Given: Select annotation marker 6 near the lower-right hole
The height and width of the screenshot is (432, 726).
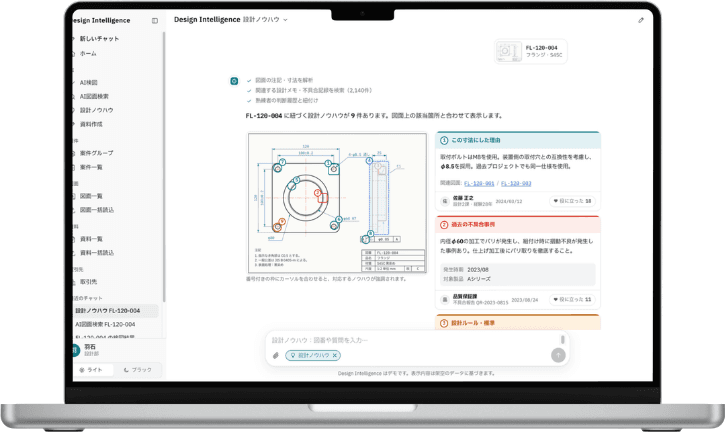Looking at the screenshot, I should [339, 219].
